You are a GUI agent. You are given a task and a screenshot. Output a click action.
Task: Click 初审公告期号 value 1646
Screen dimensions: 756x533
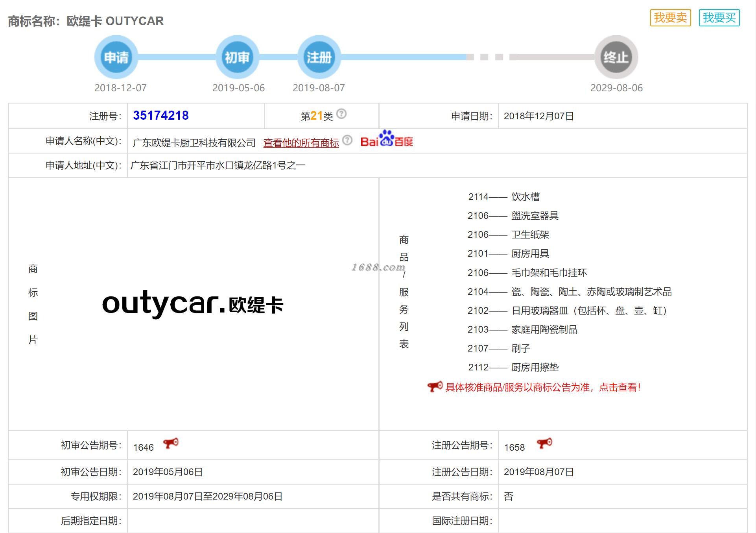[143, 448]
